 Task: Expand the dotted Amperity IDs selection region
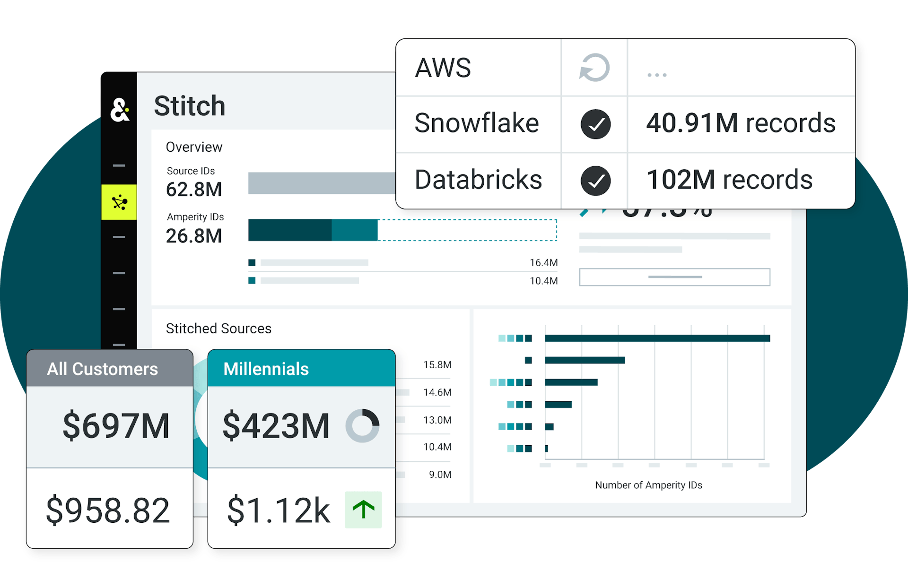[468, 230]
